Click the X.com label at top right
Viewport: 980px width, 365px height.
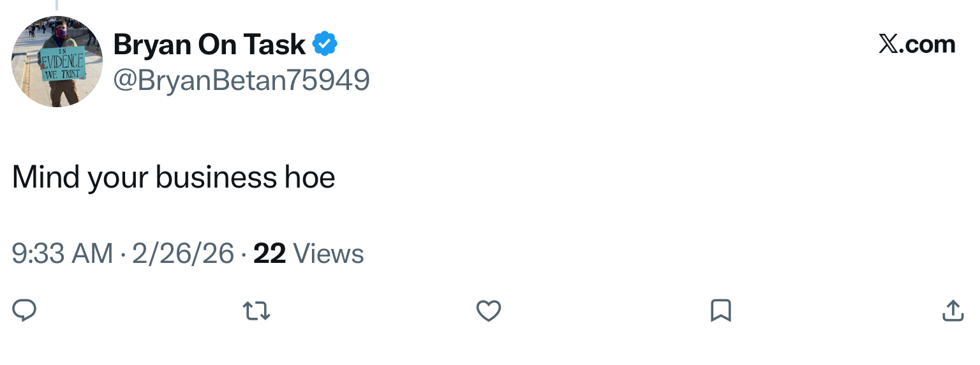917,44
